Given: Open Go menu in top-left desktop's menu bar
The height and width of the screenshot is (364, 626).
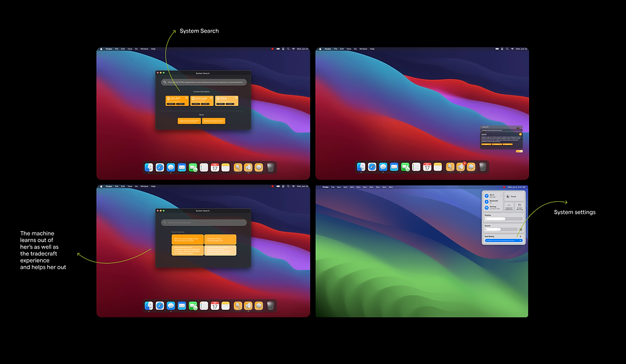Looking at the screenshot, I should click(x=136, y=49).
